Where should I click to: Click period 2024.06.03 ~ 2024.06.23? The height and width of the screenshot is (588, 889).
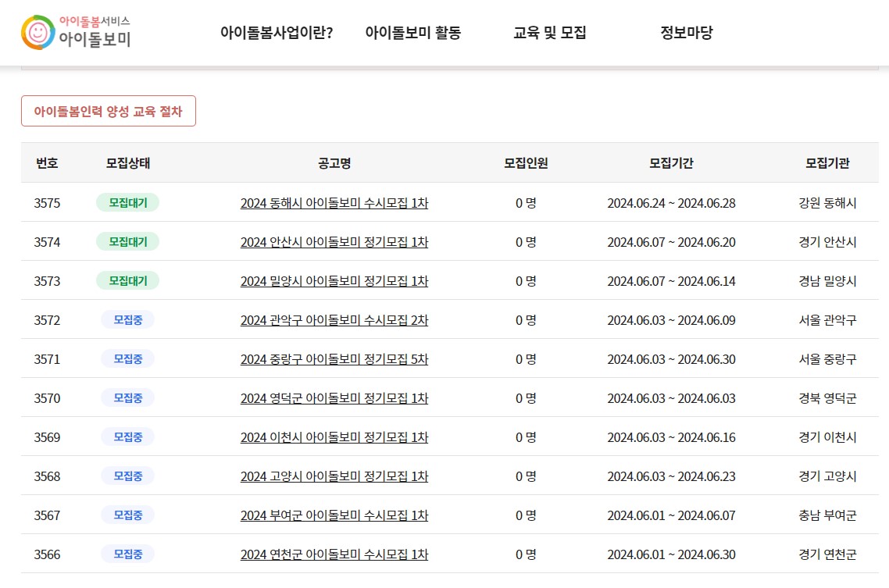[671, 476]
